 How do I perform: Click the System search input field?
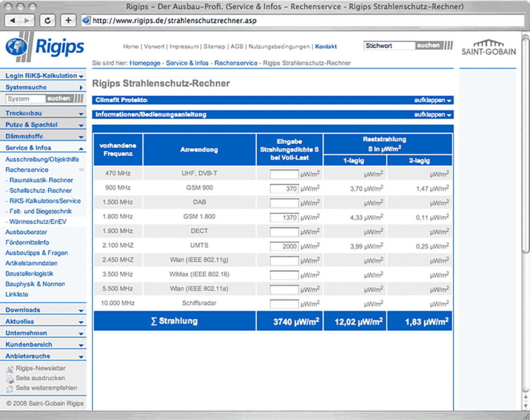click(x=25, y=99)
